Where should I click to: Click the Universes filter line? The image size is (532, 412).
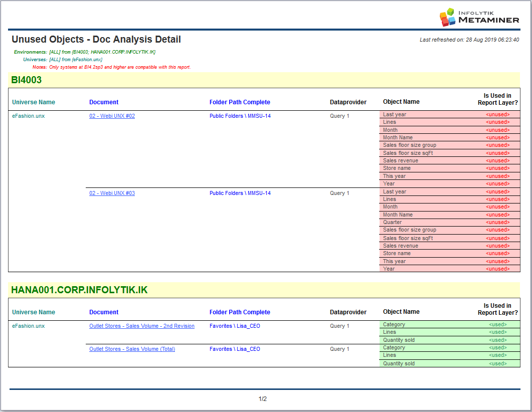tap(63, 59)
